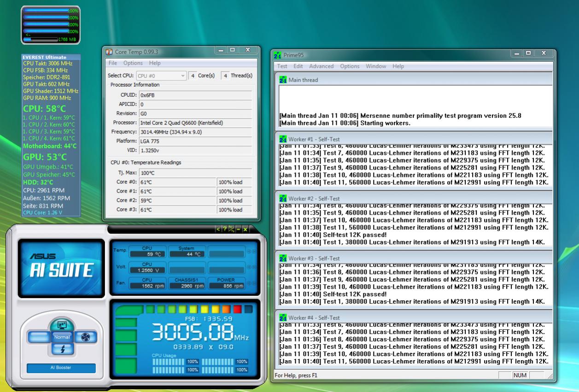Image resolution: width=579 pixels, height=392 pixels.
Task: Click the Core #3 load value in Core Temp
Action: (234, 210)
